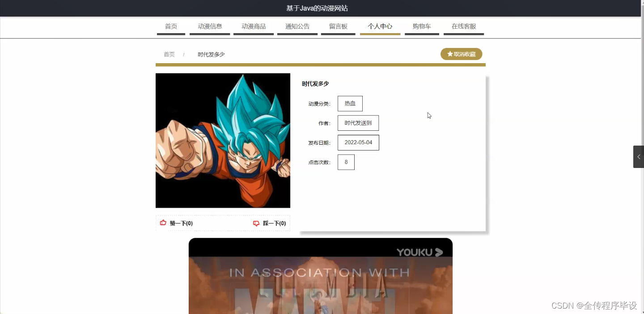
Task: Select the thumbs-up 赞一下 icon
Action: (x=163, y=223)
